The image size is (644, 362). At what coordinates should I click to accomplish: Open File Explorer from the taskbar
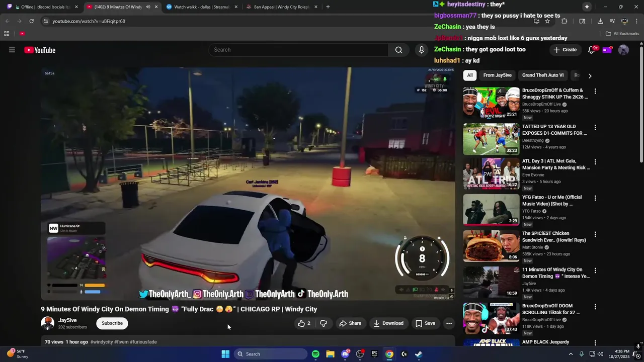point(330,354)
